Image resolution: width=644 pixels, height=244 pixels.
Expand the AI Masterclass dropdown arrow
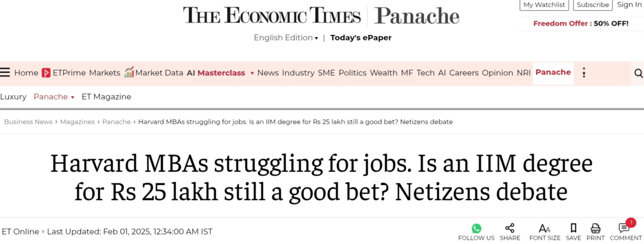[252, 73]
